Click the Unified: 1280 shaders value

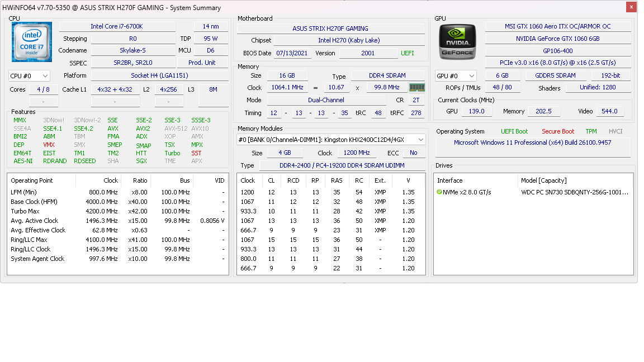pos(598,87)
